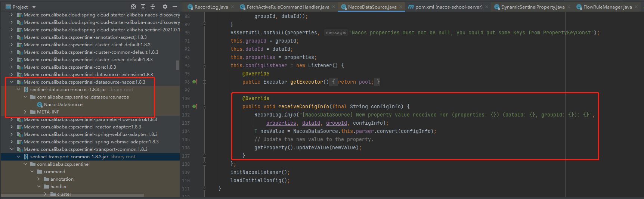Expand Maven sentinel-annotation-aspectj:1.8.3 node

pos(12,37)
